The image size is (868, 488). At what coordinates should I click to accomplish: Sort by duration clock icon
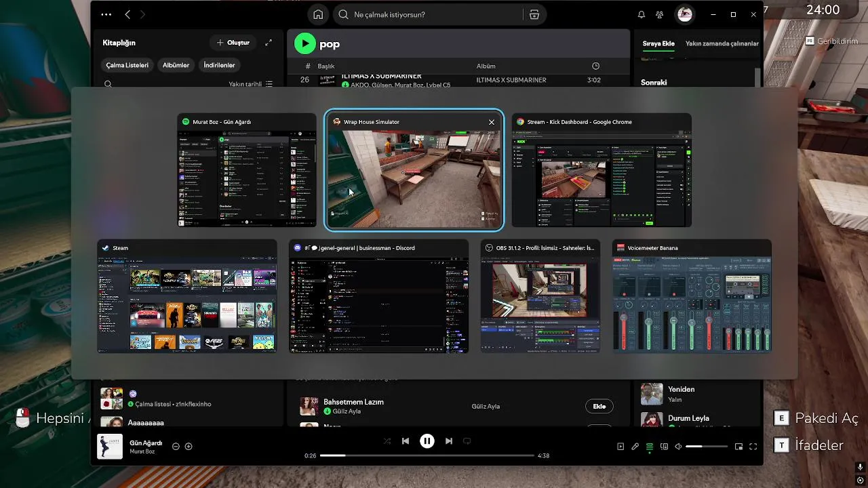(x=595, y=66)
